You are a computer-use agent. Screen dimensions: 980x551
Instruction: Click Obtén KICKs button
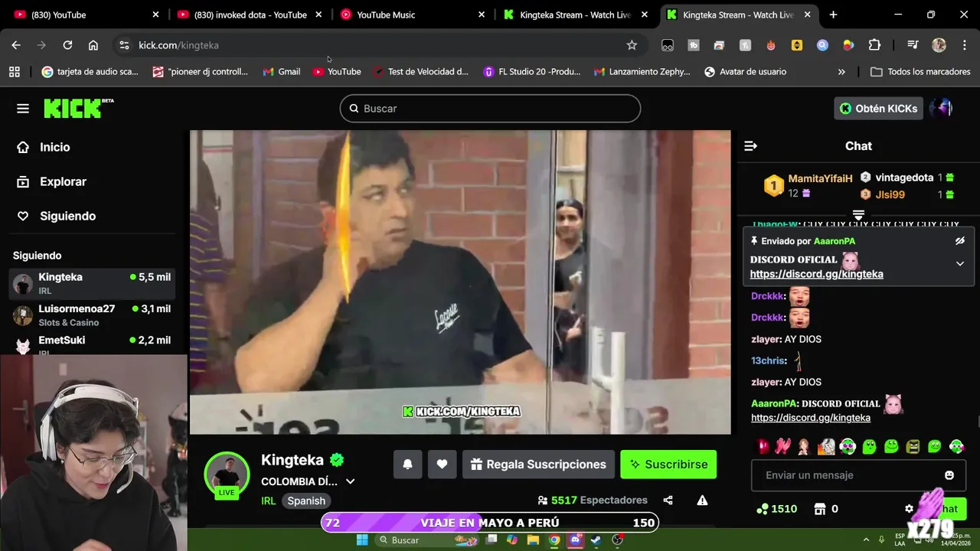878,109
